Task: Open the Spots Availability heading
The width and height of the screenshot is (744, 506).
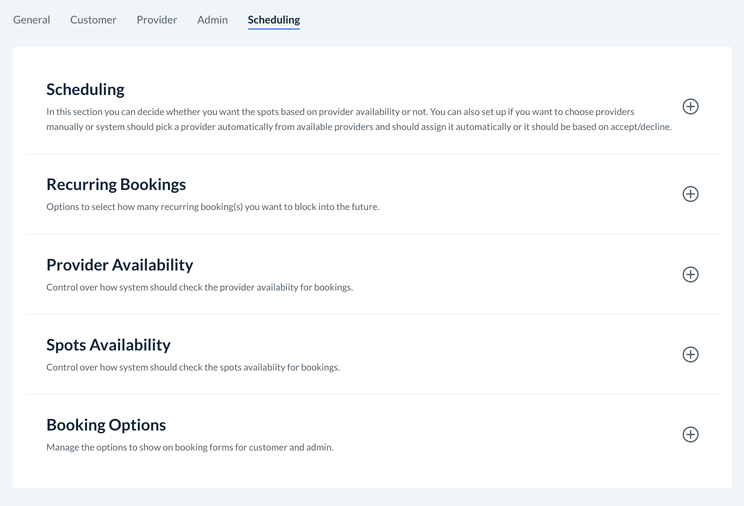Action: (108, 345)
